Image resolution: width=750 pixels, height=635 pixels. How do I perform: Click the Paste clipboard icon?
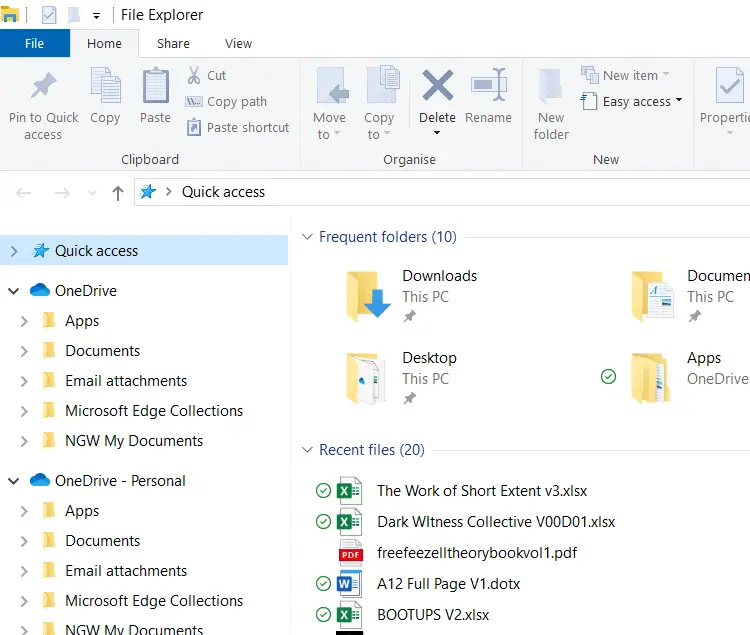155,85
